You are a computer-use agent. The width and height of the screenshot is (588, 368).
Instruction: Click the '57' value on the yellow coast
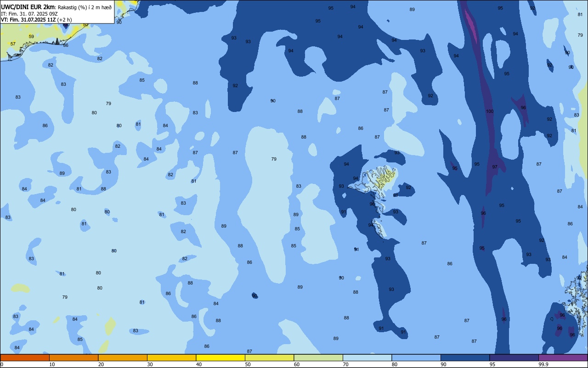click(13, 44)
